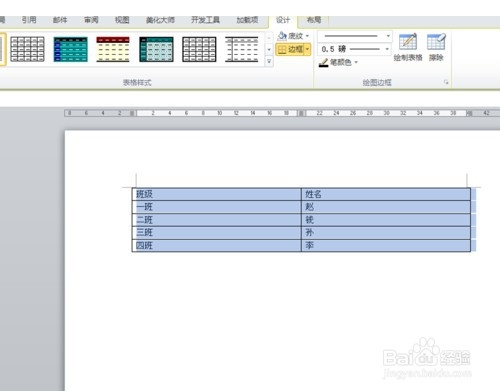Click the 班级 header cell
The image size is (500, 391).
pyautogui.click(x=217, y=194)
